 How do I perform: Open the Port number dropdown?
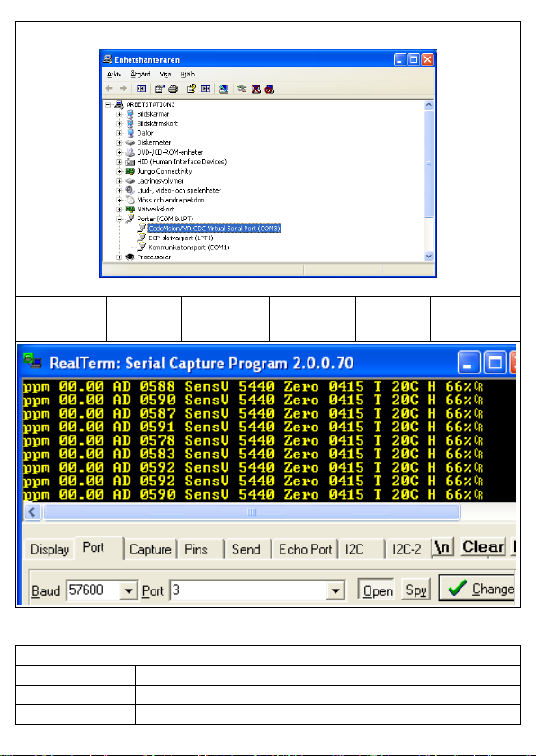coord(335,590)
